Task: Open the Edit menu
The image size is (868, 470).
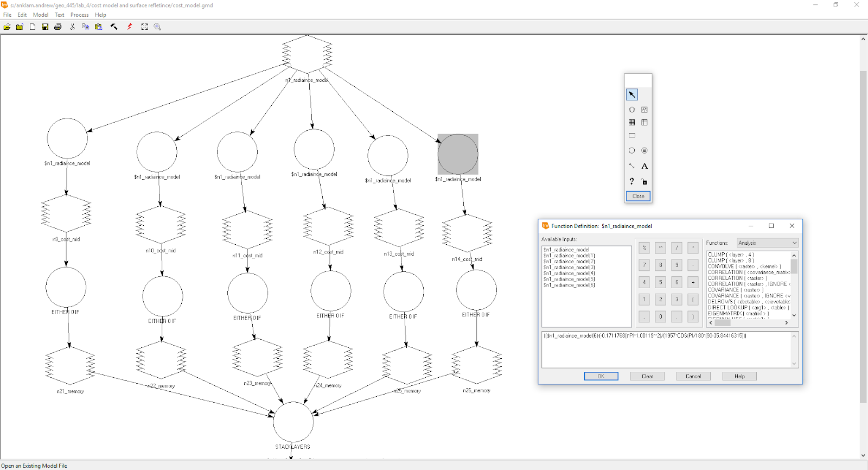Action: coord(22,15)
